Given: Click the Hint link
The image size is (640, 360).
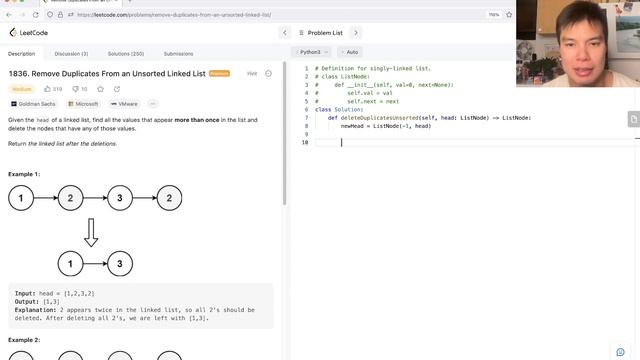Looking at the screenshot, I should [252, 73].
